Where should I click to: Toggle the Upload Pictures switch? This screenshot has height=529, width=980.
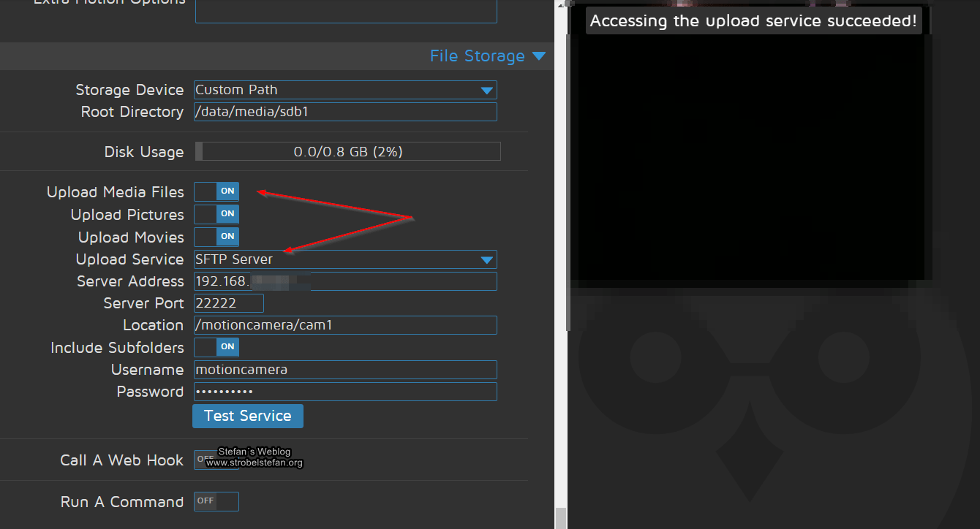point(216,214)
